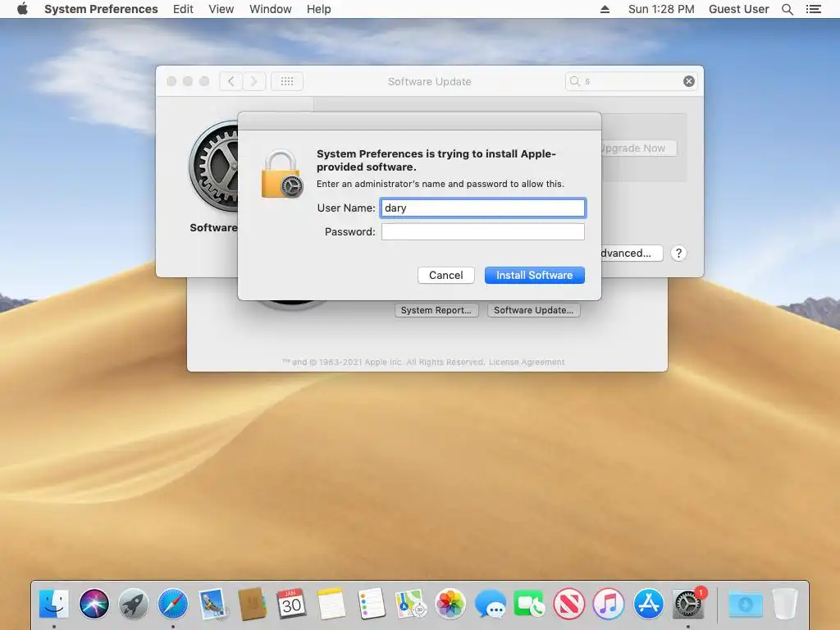Open the clock showing Sun 1:28 PM
The width and height of the screenshot is (840, 630).
pos(661,9)
